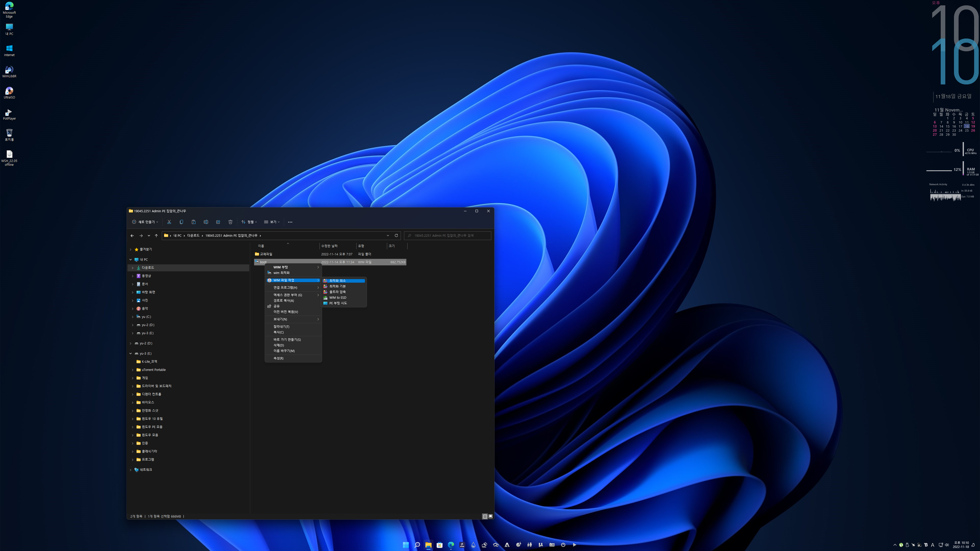Click 경로로 복사(A) in context menu

[x=293, y=300]
